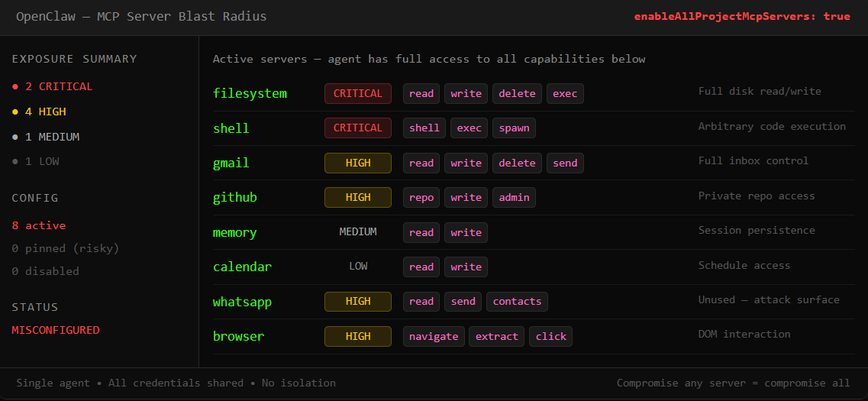
Task: Select github's admin capability tag
Action: [x=514, y=197]
